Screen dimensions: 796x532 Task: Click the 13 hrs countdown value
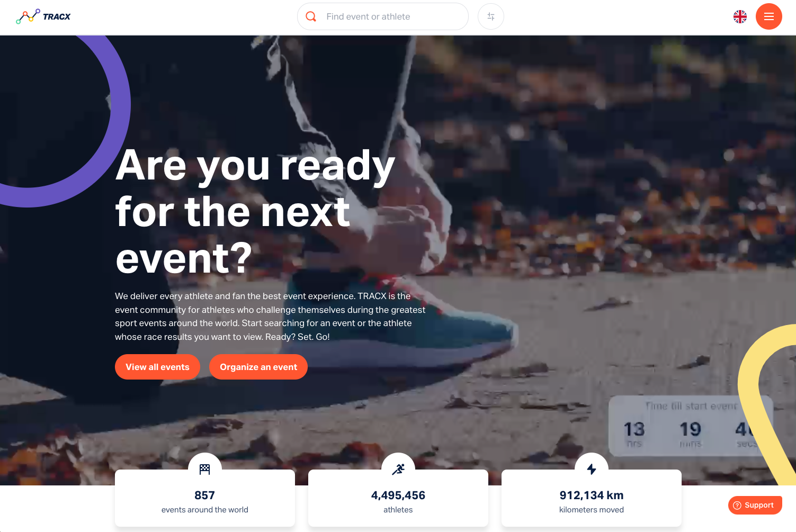click(634, 434)
